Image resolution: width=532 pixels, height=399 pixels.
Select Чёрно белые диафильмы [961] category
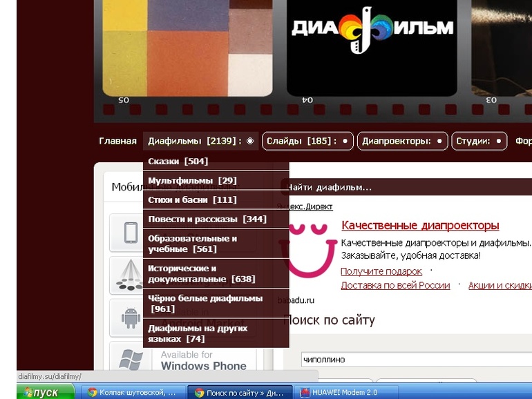tap(216, 304)
